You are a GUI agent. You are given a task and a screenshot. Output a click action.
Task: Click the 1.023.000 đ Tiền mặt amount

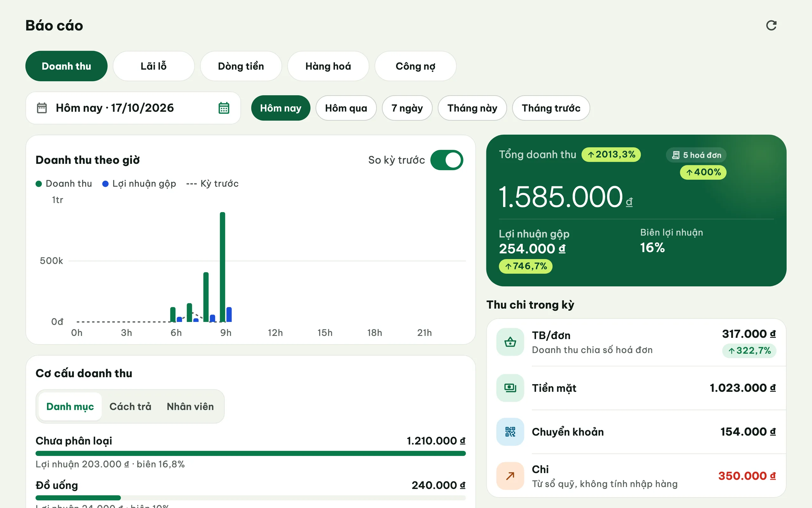click(743, 388)
